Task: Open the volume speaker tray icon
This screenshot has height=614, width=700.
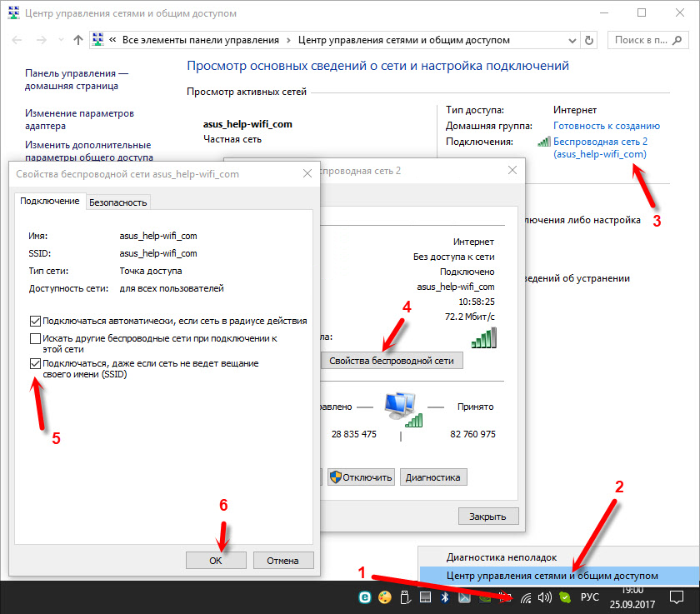Action: pyautogui.click(x=545, y=597)
